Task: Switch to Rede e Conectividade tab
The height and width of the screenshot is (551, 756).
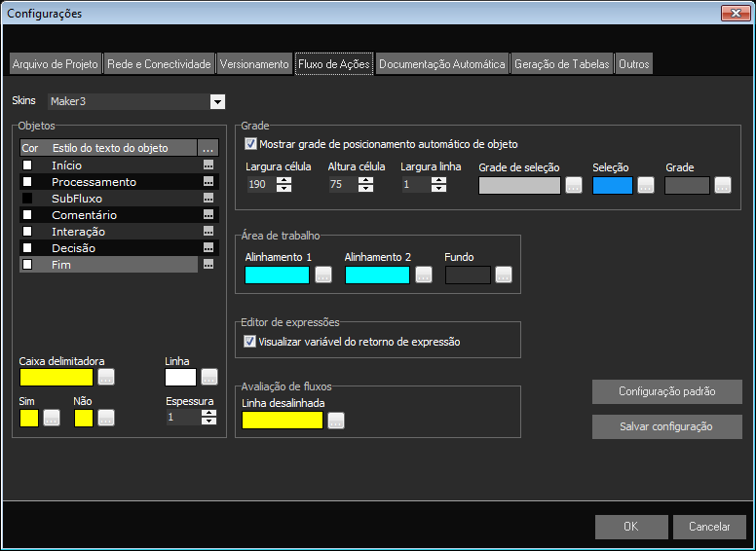Action: (x=158, y=64)
